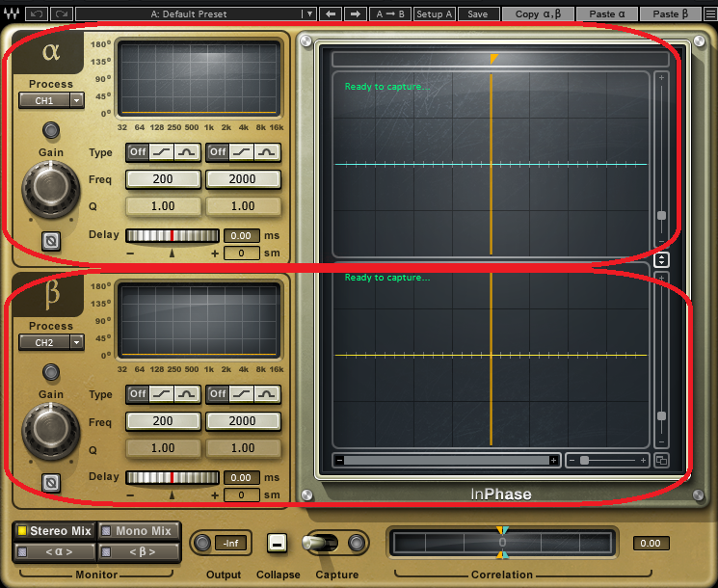
Task: Open the alpha Process CH1 dropdown
Action: [x=51, y=100]
